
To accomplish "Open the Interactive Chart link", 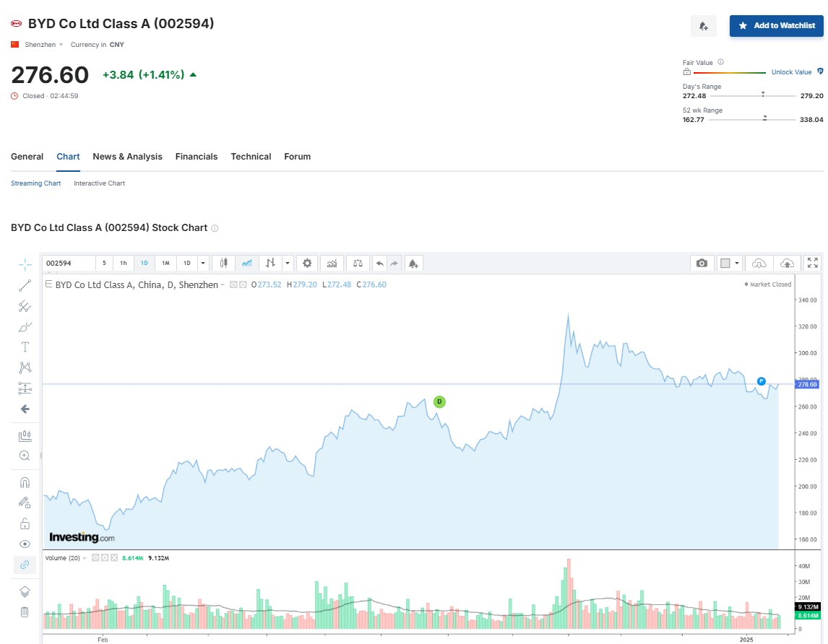I will pyautogui.click(x=99, y=183).
